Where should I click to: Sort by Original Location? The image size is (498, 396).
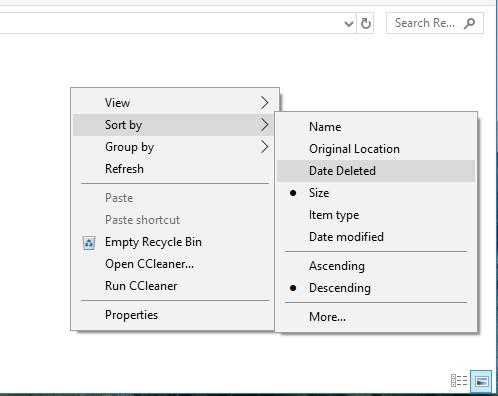[x=376, y=149]
